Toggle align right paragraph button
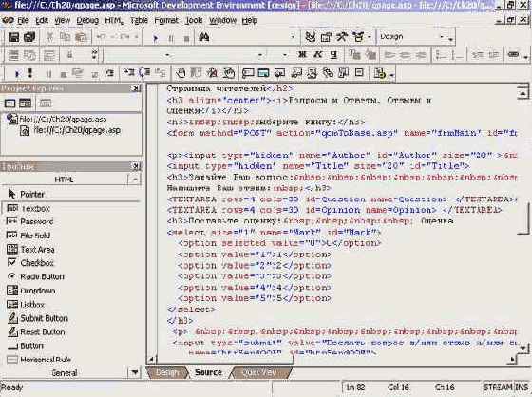The height and width of the screenshot is (397, 532). tap(421, 55)
